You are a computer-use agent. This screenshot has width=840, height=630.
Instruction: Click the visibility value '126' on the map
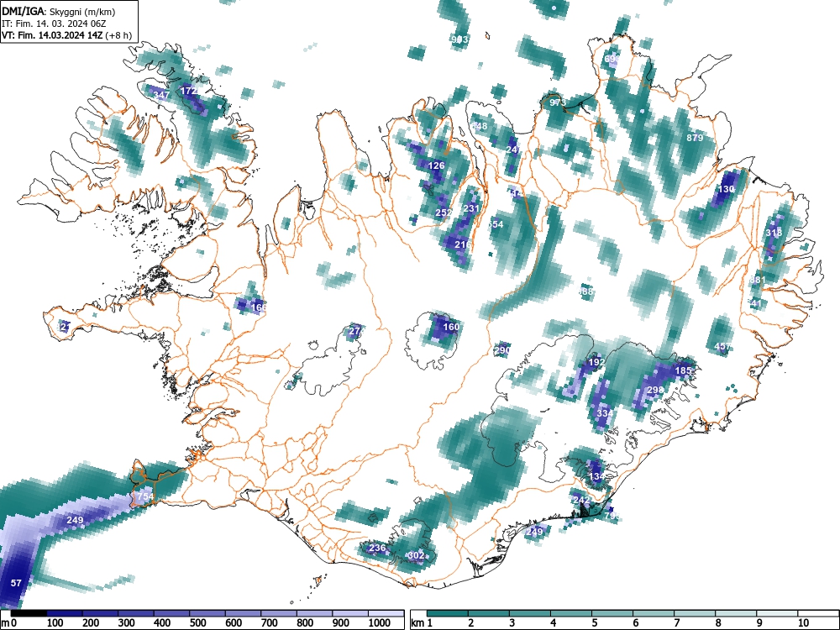436,165
